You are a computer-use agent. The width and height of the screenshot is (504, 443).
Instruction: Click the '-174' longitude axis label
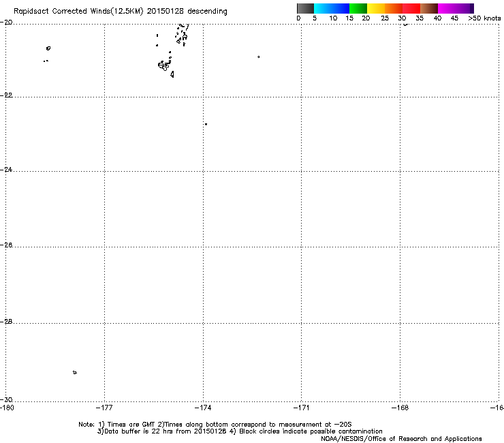(203, 408)
